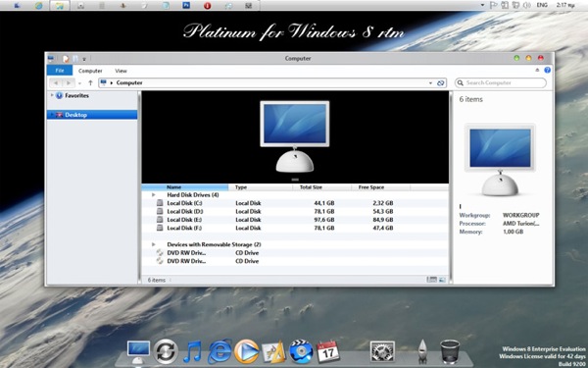This screenshot has height=368, width=588.
Task: Open the ruler and pencil dock icon
Action: (x=273, y=352)
